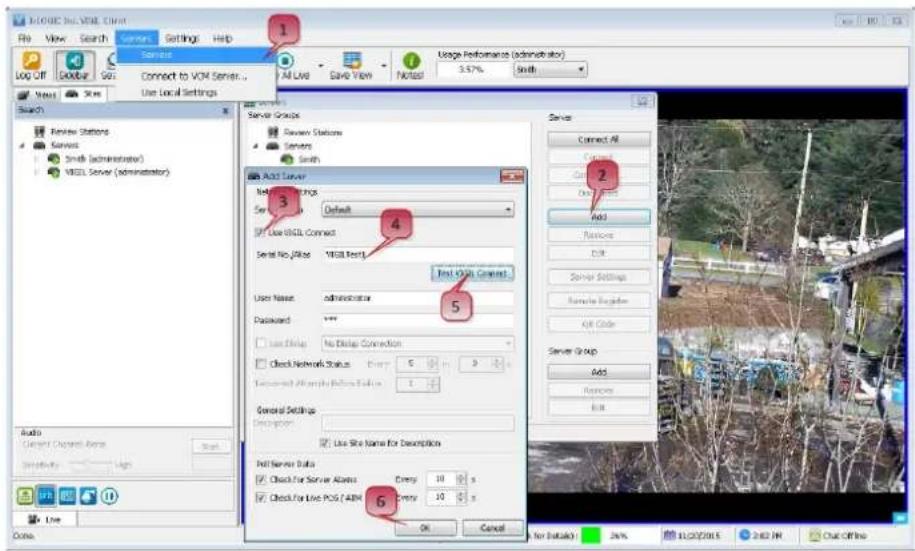This screenshot has width=915, height=551.
Task: Open the dropdown arrow next to All Live
Action: point(320,65)
